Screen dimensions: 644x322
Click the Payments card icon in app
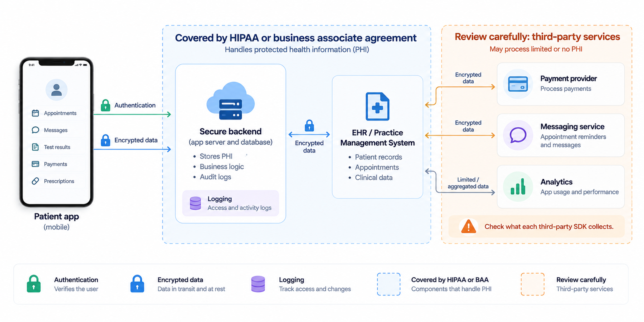(x=35, y=164)
